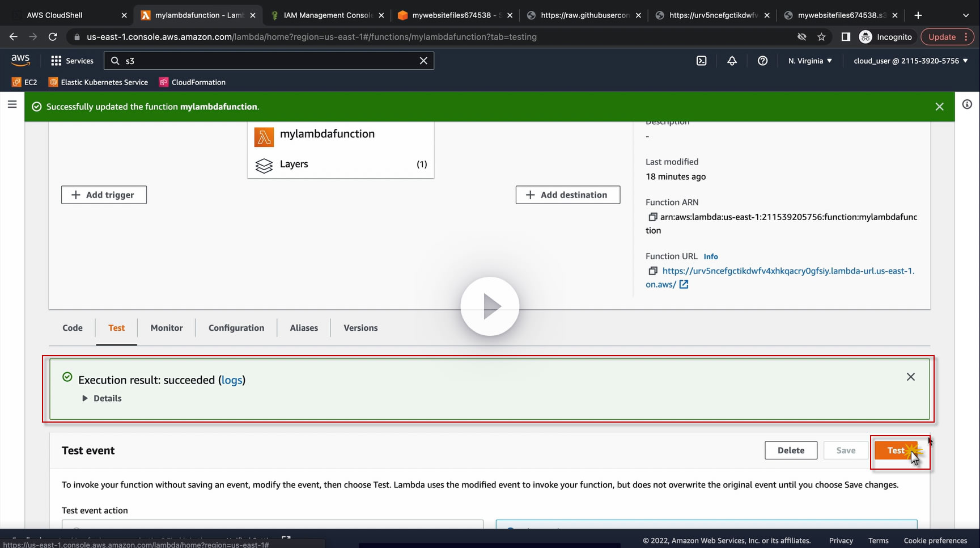Viewport: 980px width, 548px height.
Task: Open a new browser tab
Action: coord(918,15)
